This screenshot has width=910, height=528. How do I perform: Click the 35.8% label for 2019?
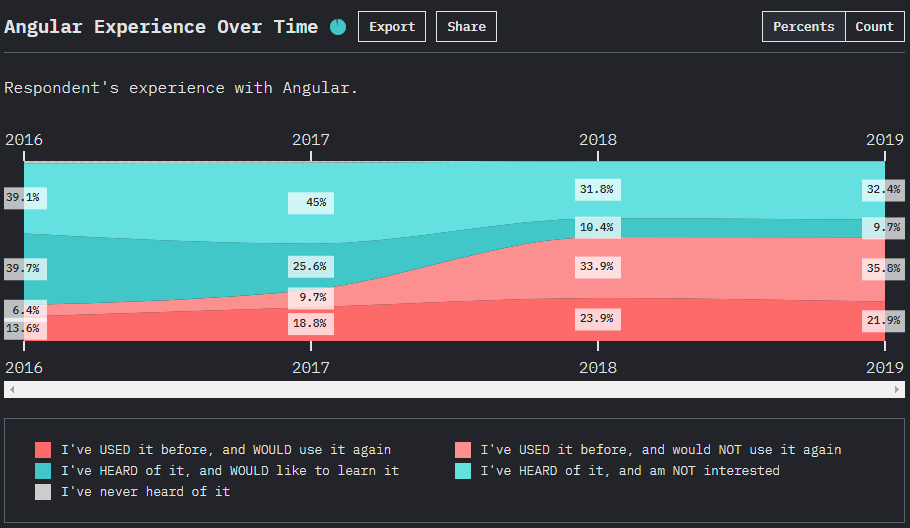(883, 269)
